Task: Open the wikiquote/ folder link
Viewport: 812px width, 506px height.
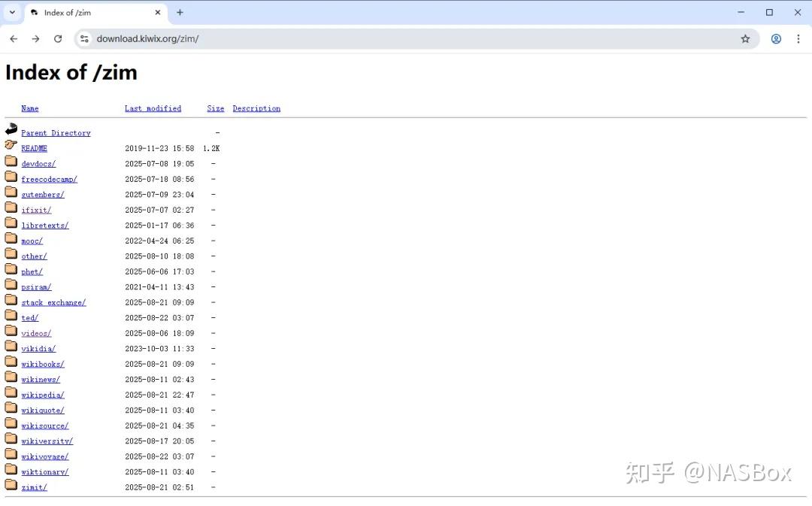Action: [43, 411]
